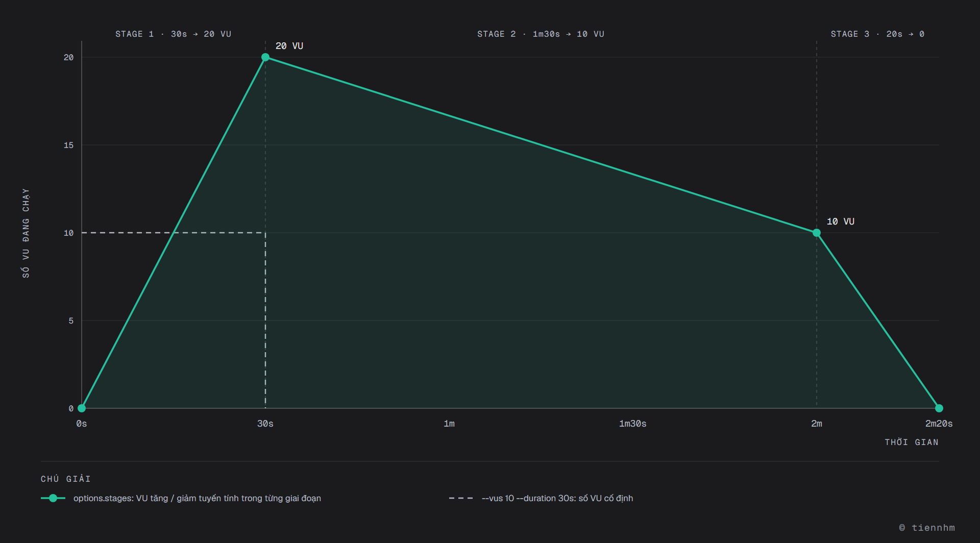
Task: Click the y-axis value 15
Action: 68,145
